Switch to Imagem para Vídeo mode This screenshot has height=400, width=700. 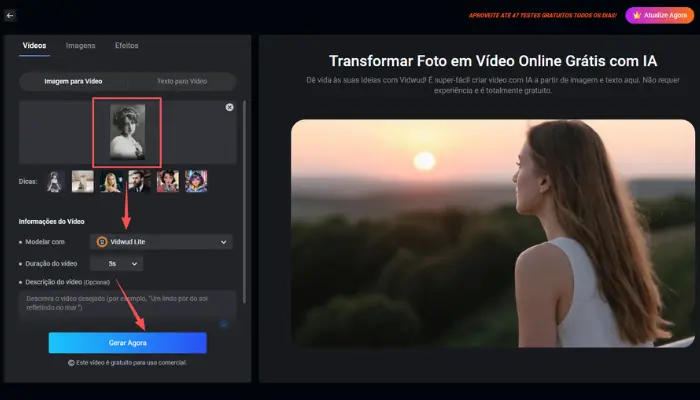(x=73, y=80)
